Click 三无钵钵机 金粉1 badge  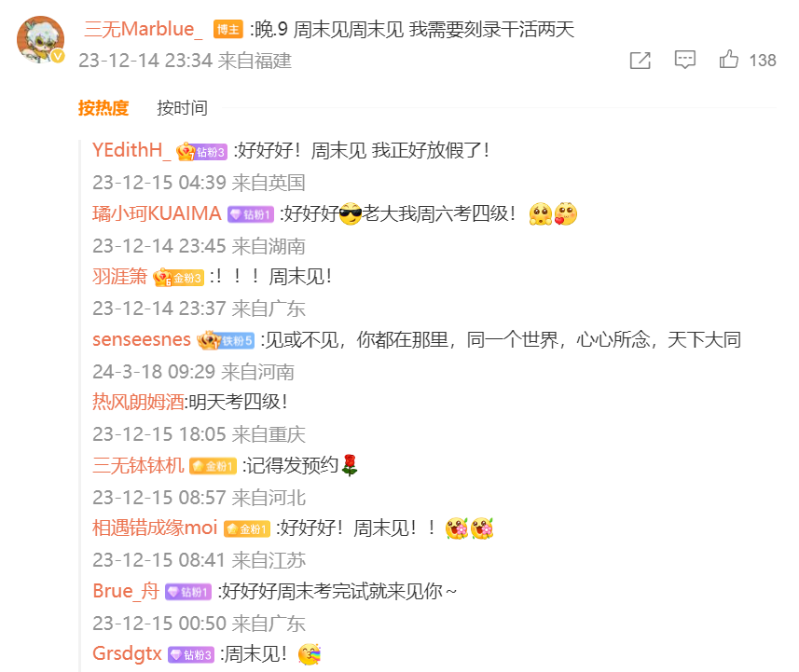coord(213,466)
